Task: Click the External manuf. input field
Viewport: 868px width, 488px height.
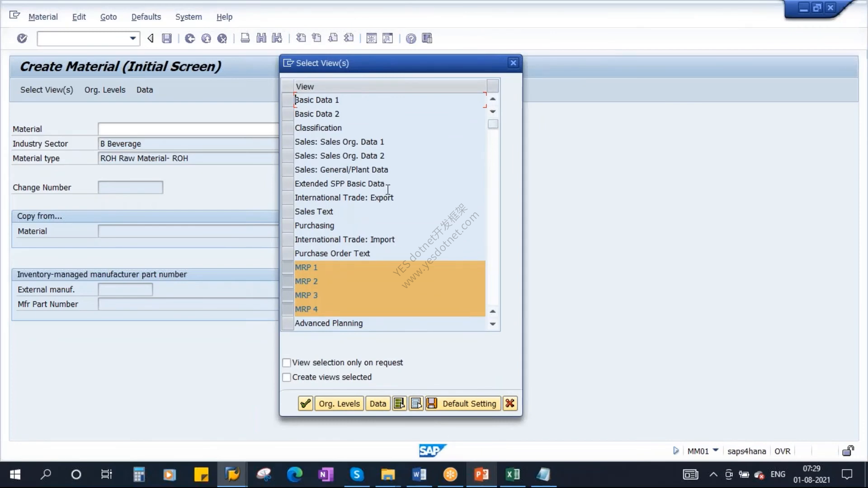Action: click(125, 289)
